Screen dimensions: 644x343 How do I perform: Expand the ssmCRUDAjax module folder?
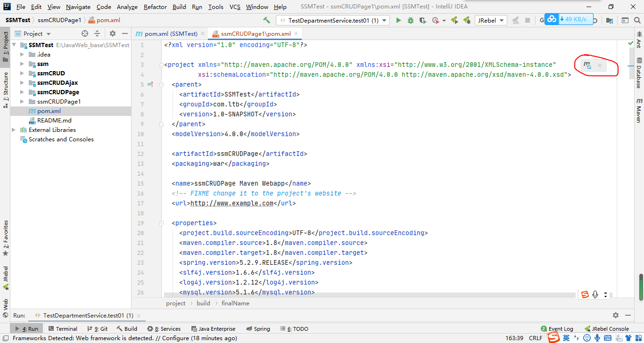pyautogui.click(x=22, y=82)
